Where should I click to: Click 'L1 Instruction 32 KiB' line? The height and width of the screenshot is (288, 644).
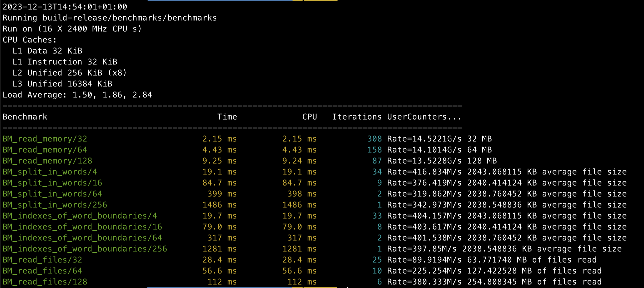click(x=65, y=62)
